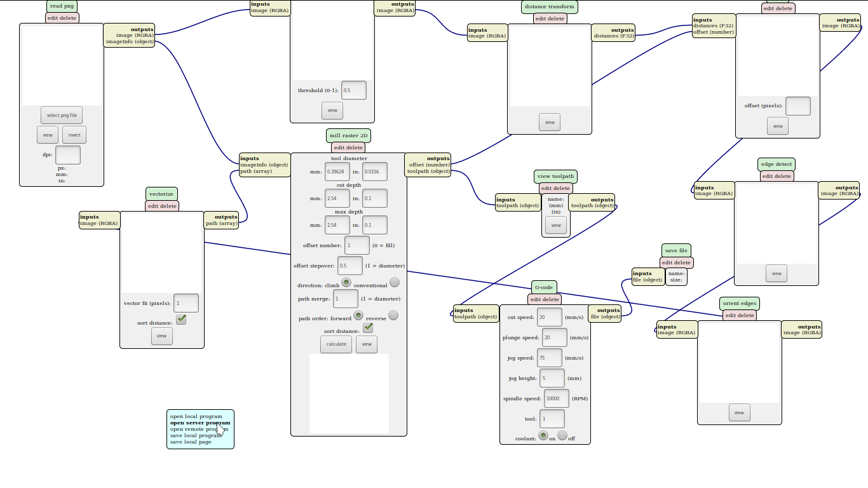Choose 'open local program' from the menu
The height and width of the screenshot is (488, 868).
[x=196, y=416]
